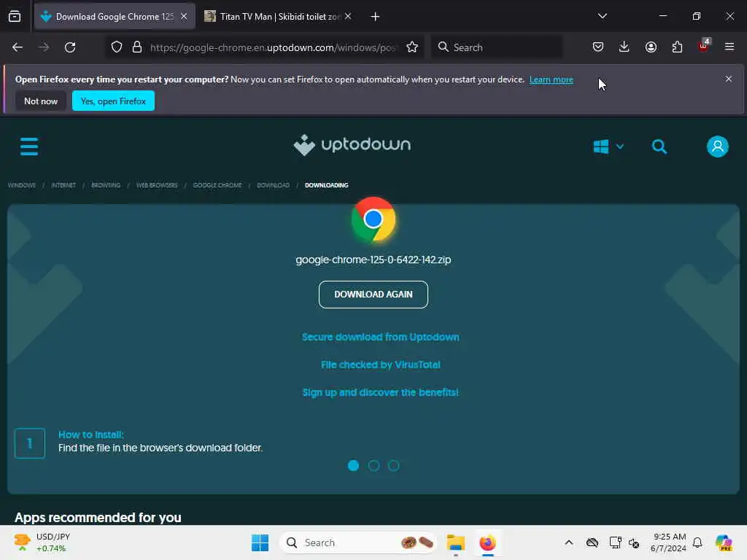Open Windows Start menu
This screenshot has height=560, width=747.
(x=260, y=542)
